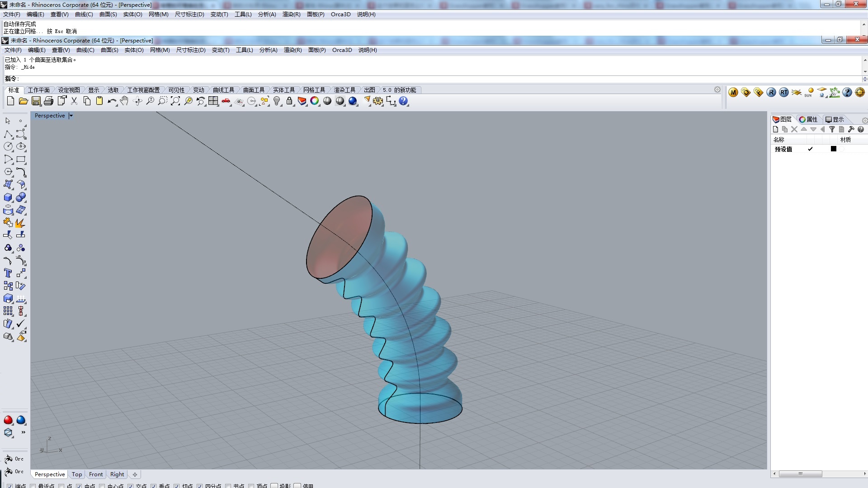This screenshot has width=868, height=488.
Task: Click the blue material ball in sidebar
Action: 21,420
